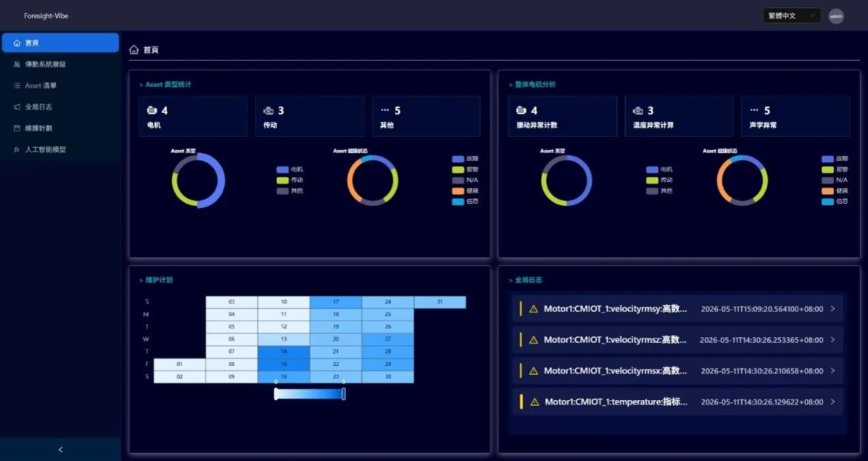Expand the velocityrmsz log entry chevron
This screenshot has height=461, width=868.
pos(832,340)
